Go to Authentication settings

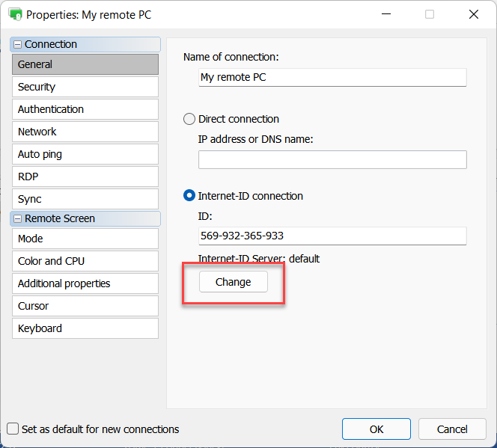coord(85,109)
